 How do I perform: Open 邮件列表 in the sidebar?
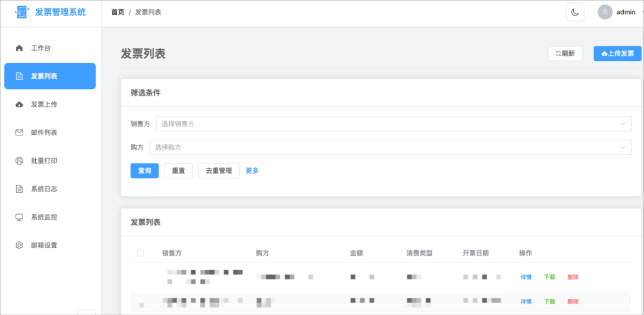(x=50, y=132)
